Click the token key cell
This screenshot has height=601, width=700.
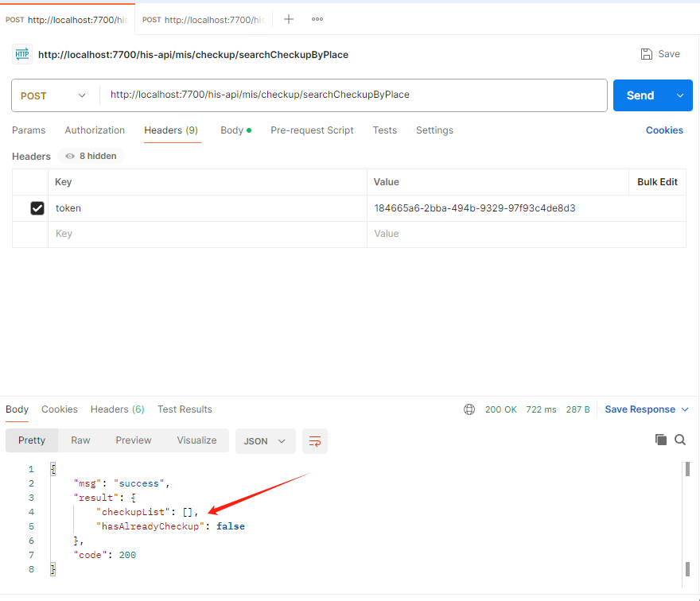[x=207, y=208]
